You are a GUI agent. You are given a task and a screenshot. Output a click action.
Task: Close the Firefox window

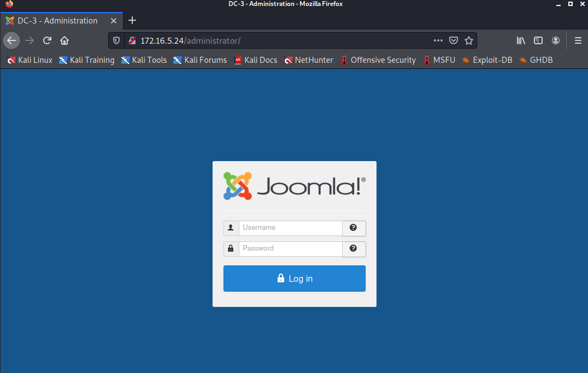point(583,4)
